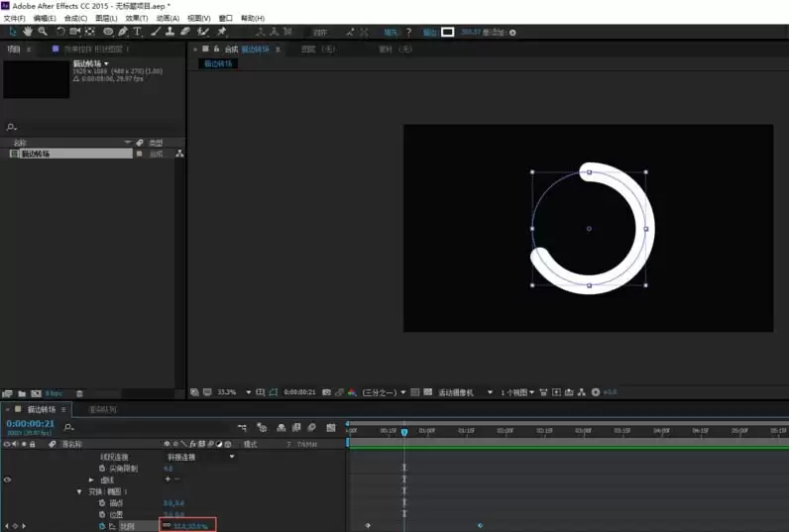Select the Pan Behind anchor point tool

point(90,32)
